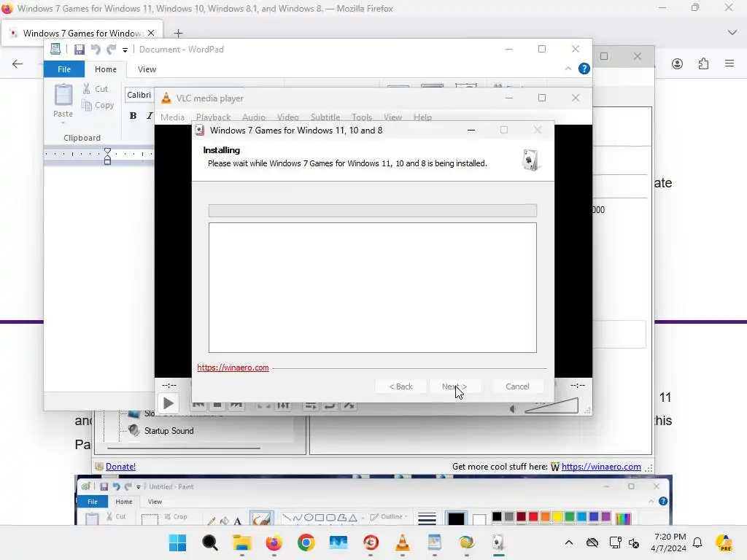747x560 pixels.
Task: Open the Tools menu in VLC
Action: pos(362,117)
